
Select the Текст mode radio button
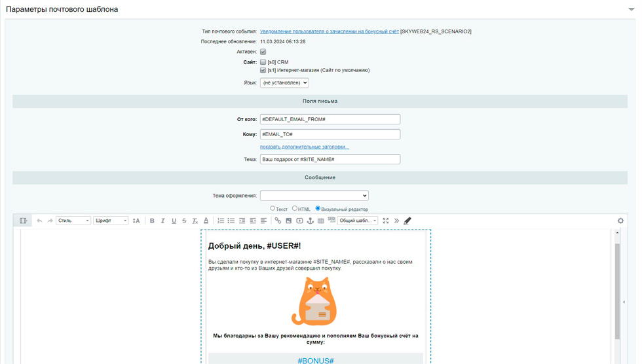tap(273, 209)
